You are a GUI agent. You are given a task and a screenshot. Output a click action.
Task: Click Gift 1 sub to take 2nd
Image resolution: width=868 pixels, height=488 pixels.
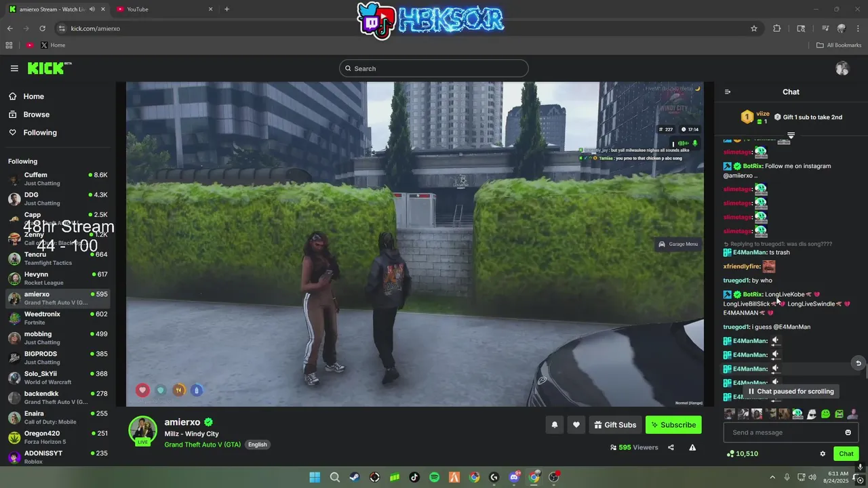pos(808,117)
